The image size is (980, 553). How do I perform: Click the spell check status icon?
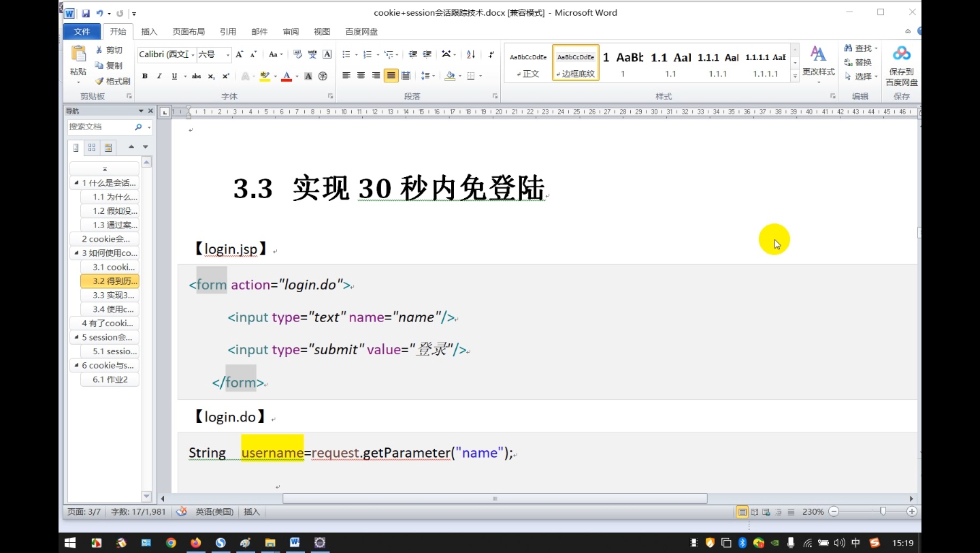tap(181, 511)
